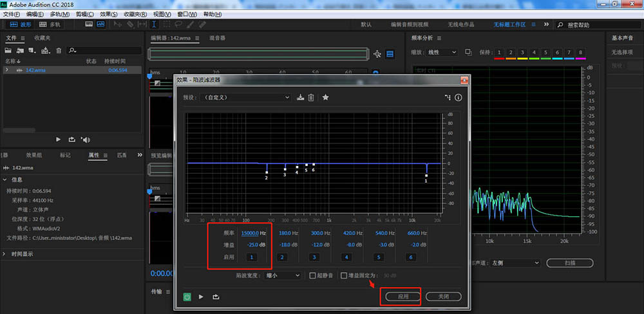
Task: Click the 搜索帮助 search field
Action: click(x=598, y=25)
